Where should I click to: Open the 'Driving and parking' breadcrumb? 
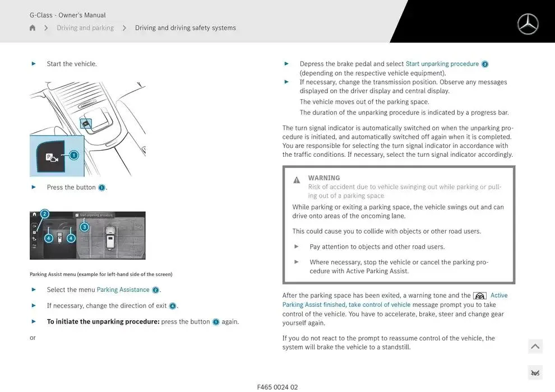point(85,28)
